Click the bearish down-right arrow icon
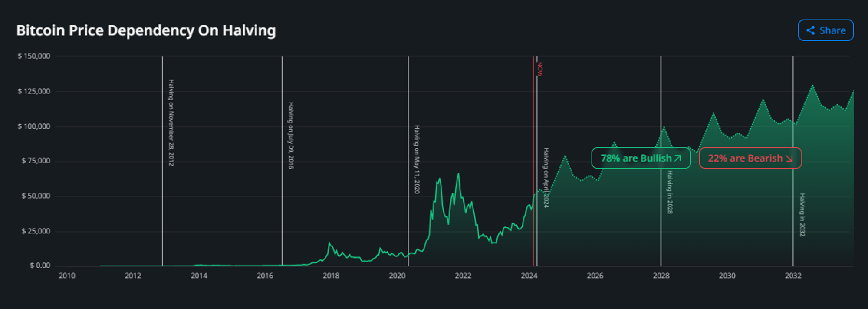 coord(789,158)
